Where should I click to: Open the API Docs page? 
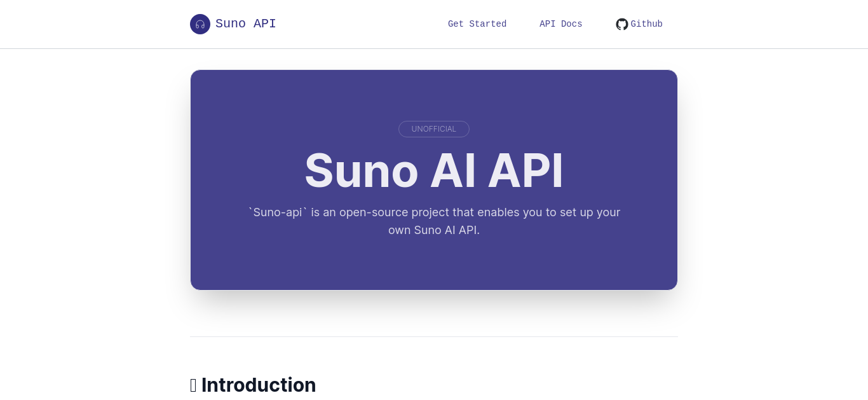[561, 24]
